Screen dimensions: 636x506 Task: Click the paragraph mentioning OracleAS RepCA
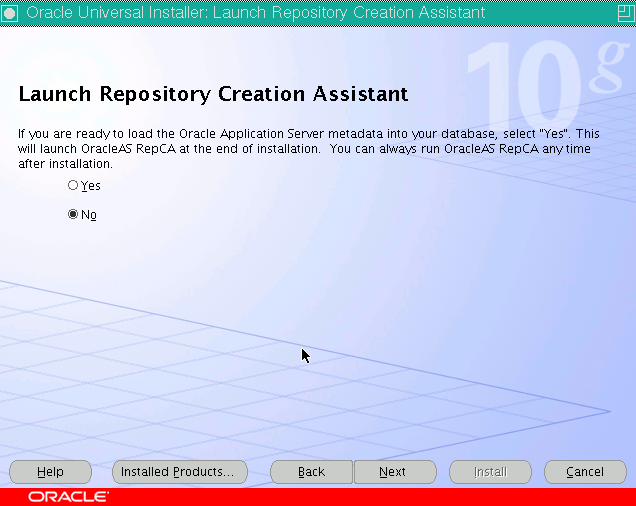pos(308,149)
